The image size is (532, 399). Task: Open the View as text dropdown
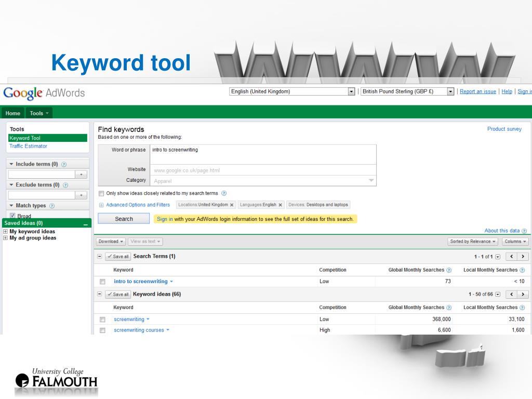click(145, 242)
